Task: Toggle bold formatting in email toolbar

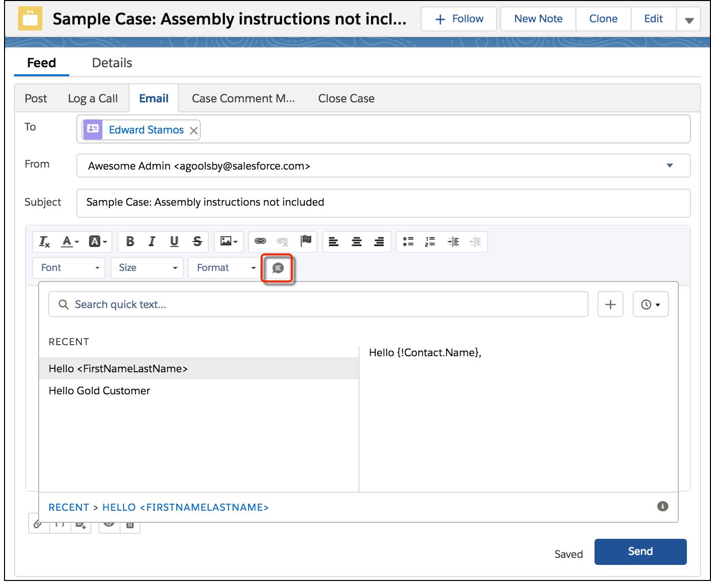Action: pyautogui.click(x=130, y=242)
